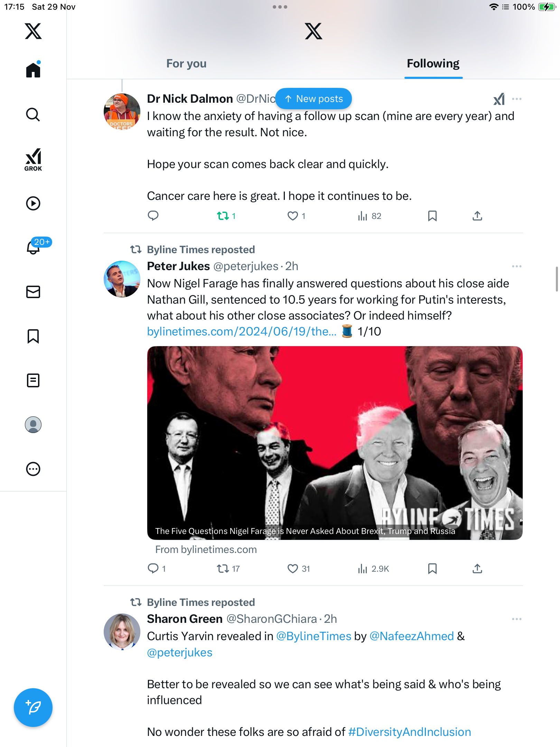
Task: Undo repost on Dr Nick Dalmon's post
Action: point(223,216)
